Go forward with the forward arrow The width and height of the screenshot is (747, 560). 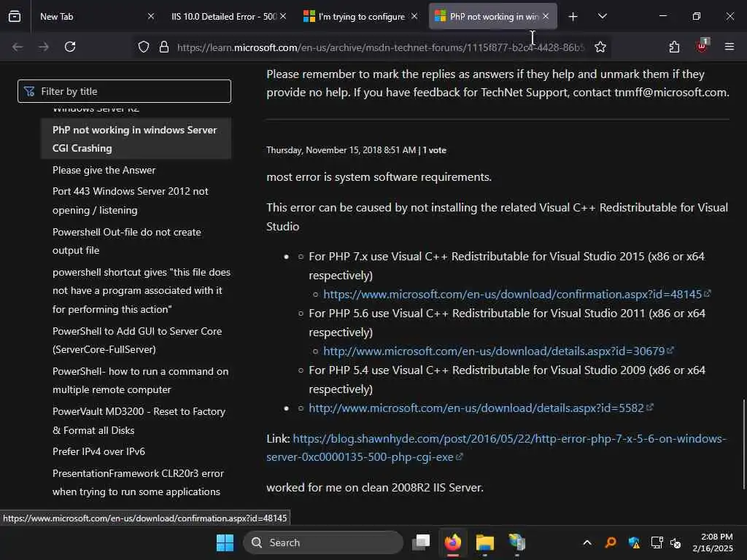point(43,47)
